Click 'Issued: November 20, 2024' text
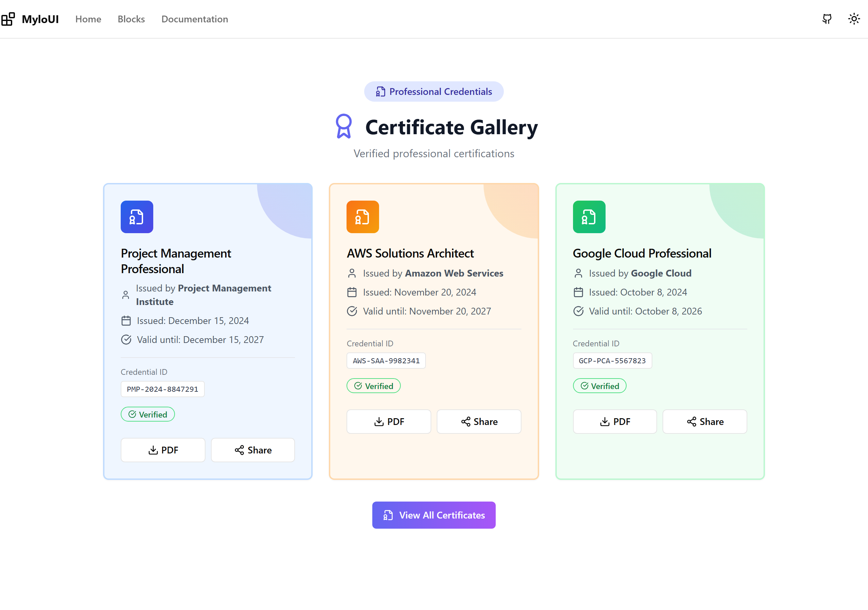Screen dimensions: 868x610 tap(420, 292)
